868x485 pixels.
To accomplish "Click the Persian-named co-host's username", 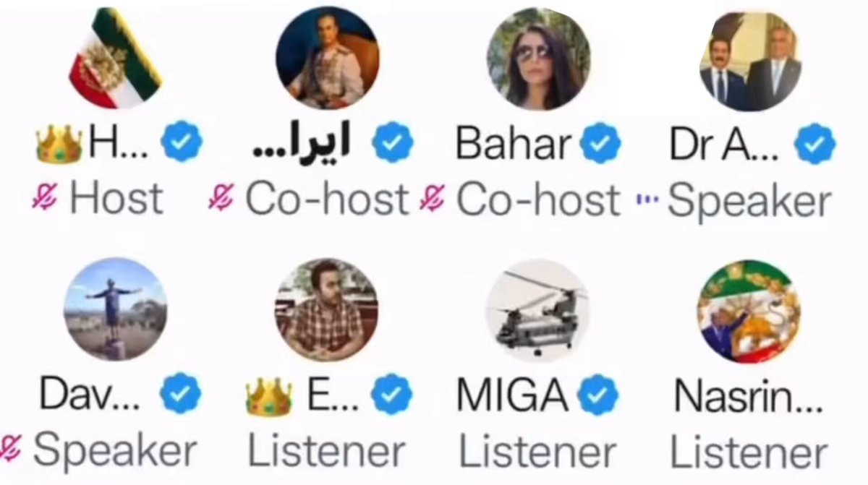I will click(x=301, y=143).
